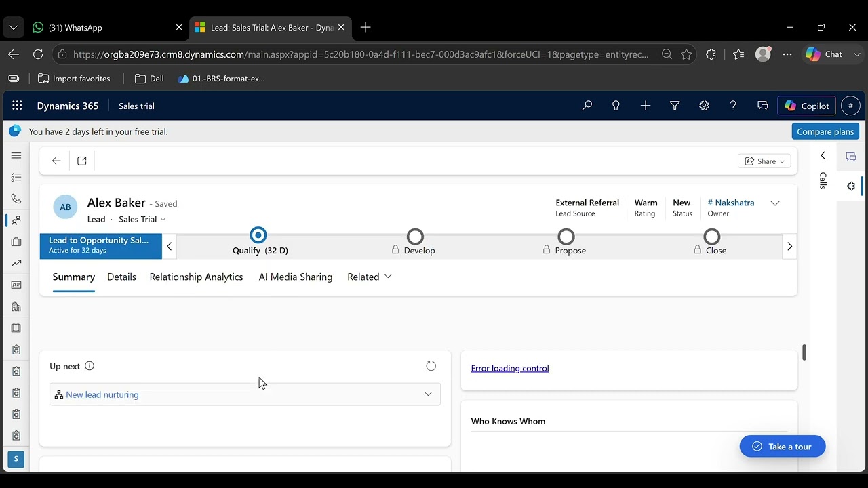Start the Take a tour button
This screenshot has width=868, height=488.
click(783, 446)
